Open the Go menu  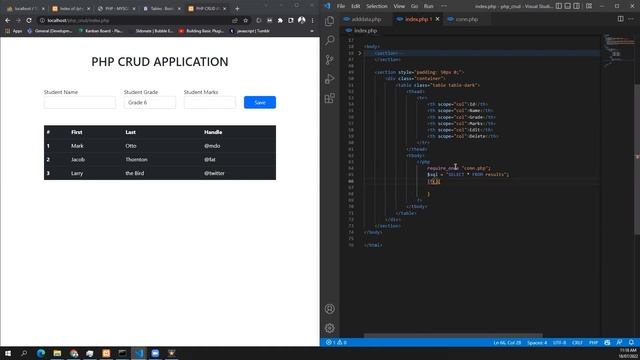click(414, 6)
